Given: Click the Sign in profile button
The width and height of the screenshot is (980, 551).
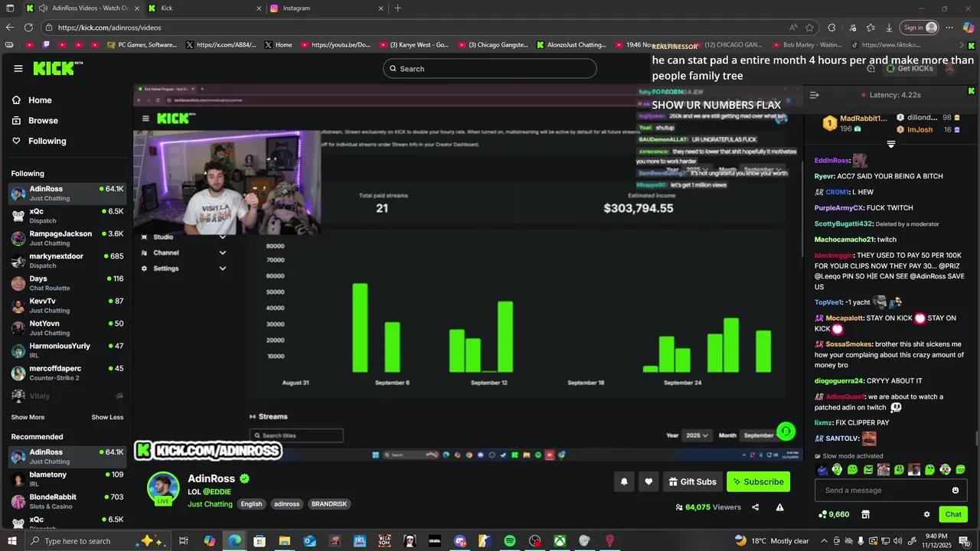Looking at the screenshot, I should click(x=920, y=28).
